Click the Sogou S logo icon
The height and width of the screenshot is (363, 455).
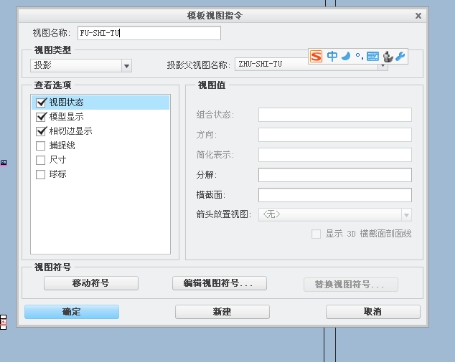[316, 56]
